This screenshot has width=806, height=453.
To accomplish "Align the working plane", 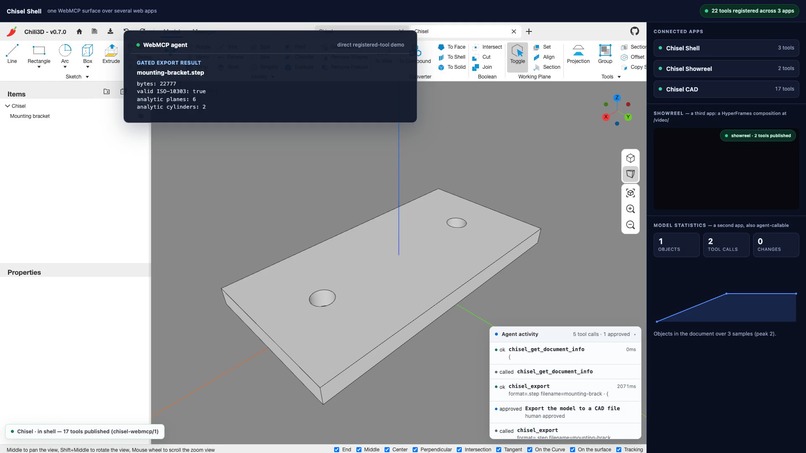I will tap(544, 57).
